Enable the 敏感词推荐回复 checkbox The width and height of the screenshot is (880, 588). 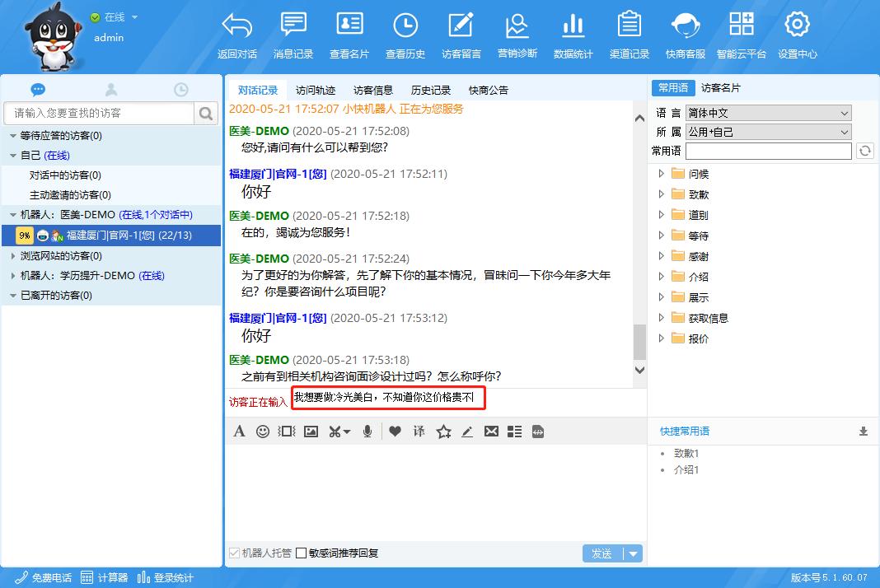(302, 553)
